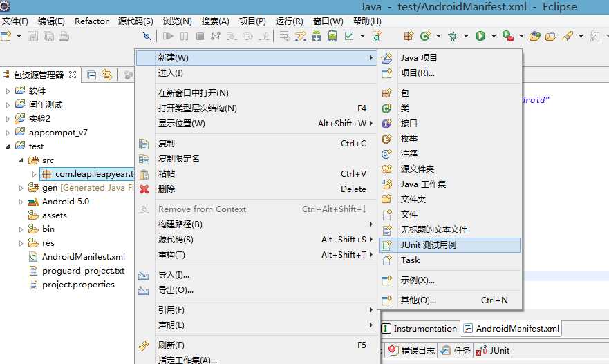Click the Run Android Lint checkmark icon
Image resolution: width=609 pixels, height=364 pixels.
[x=349, y=37]
